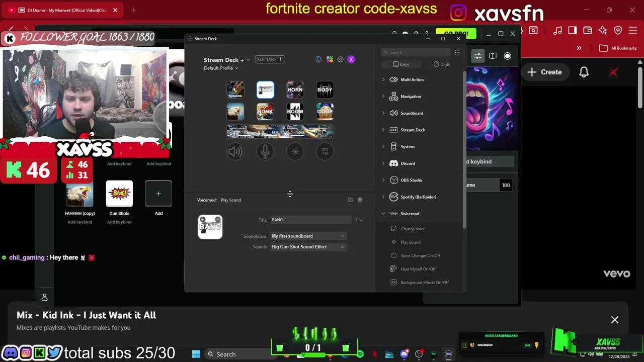The width and height of the screenshot is (644, 362).
Task: Switch to the Dials tab
Action: [x=442, y=64]
